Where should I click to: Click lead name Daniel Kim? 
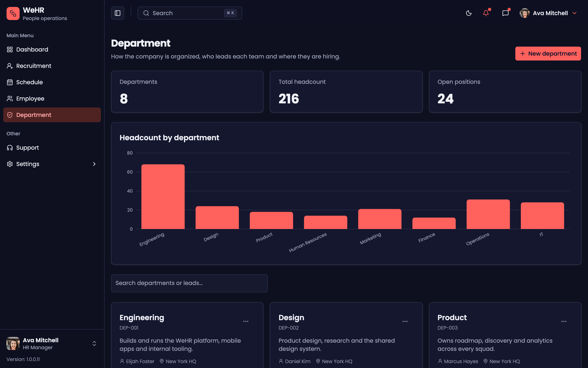pos(298,361)
